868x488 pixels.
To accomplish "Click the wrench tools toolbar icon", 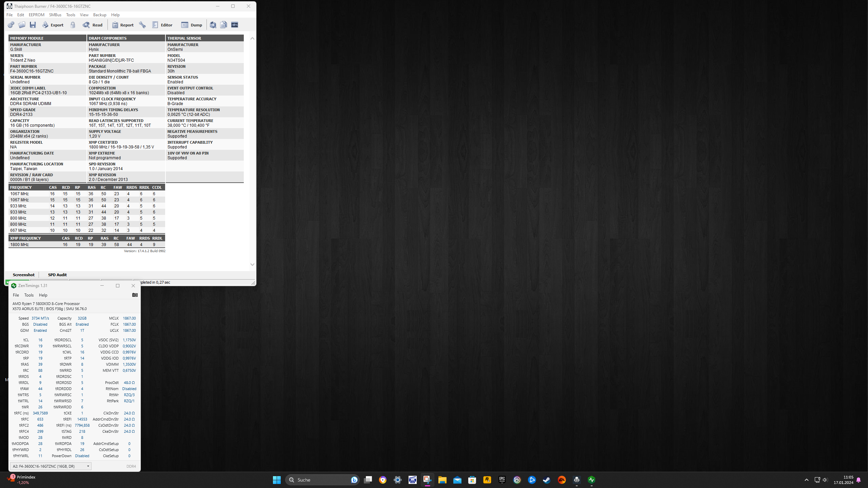I will (x=142, y=25).
